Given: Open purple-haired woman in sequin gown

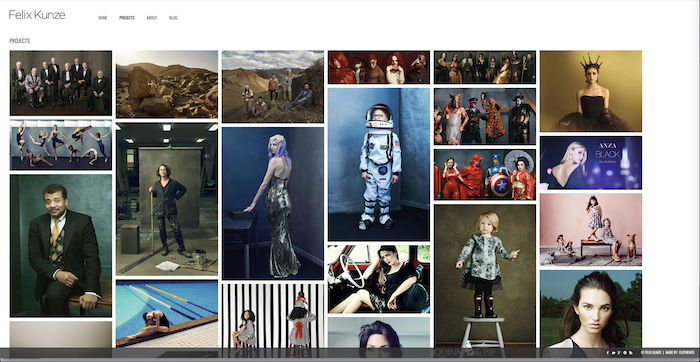Looking at the screenshot, I should 273,204.
